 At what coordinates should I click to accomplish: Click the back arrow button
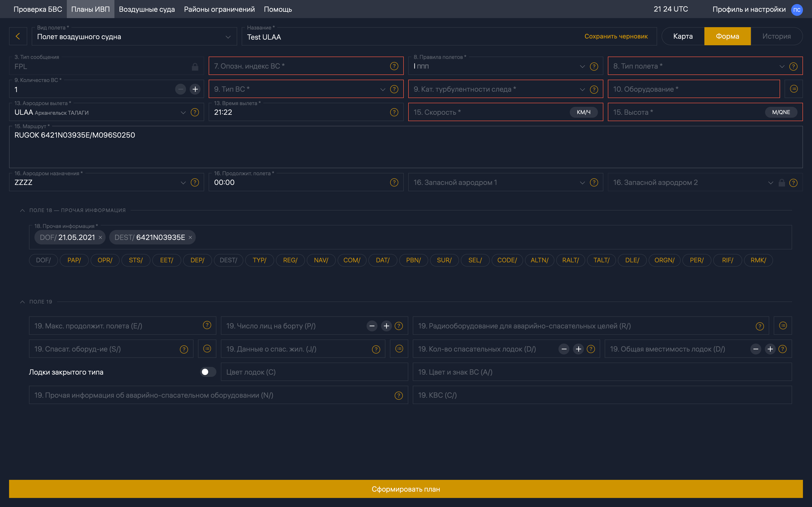tap(18, 36)
